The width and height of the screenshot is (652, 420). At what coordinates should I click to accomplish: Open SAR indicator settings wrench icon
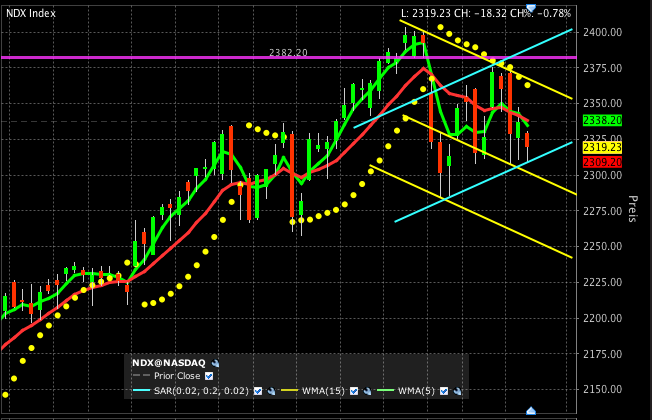tap(272, 391)
